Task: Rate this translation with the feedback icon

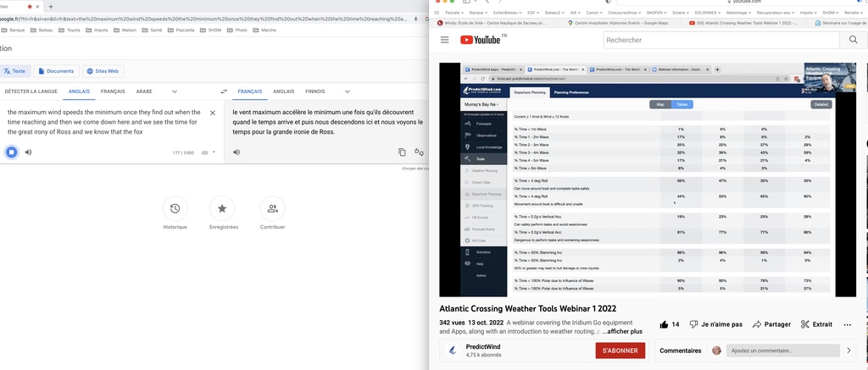Action: tap(419, 152)
